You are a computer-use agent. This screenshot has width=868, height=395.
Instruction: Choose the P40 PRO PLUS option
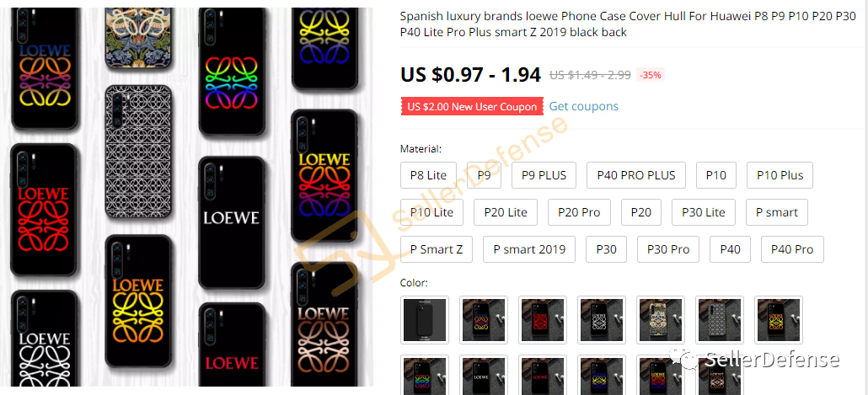[636, 175]
